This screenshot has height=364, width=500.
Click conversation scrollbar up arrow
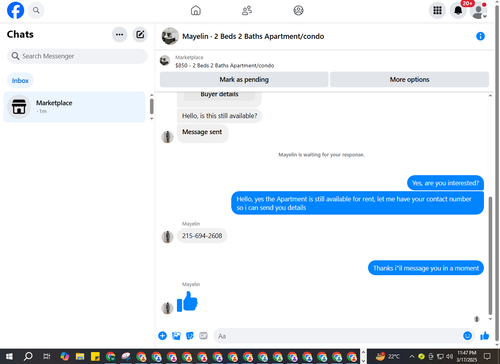[490, 96]
